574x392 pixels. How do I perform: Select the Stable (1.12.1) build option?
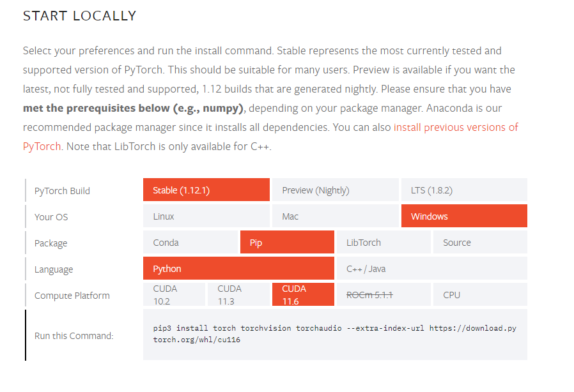[206, 190]
